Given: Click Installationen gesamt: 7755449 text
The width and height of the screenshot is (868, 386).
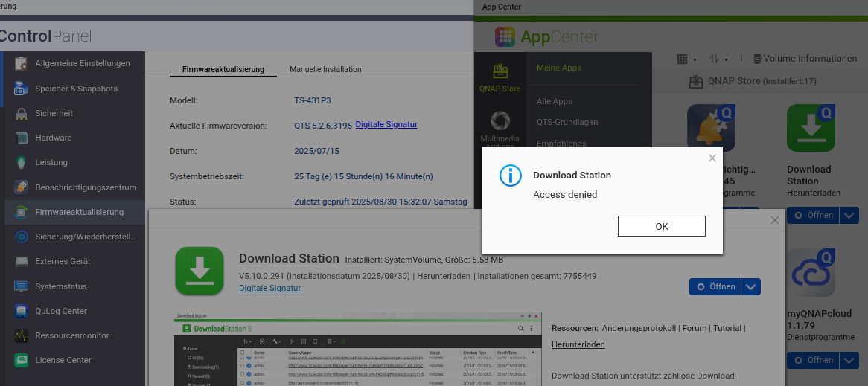Looking at the screenshot, I should pyautogui.click(x=537, y=275).
